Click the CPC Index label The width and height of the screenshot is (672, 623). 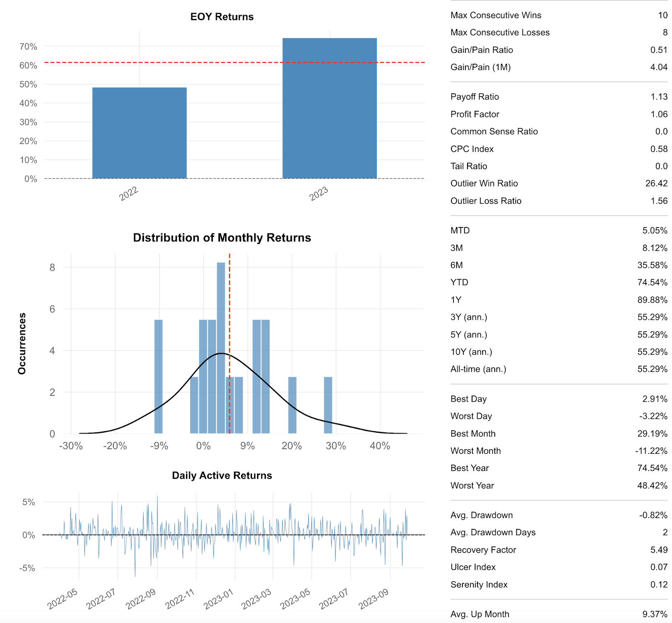click(472, 149)
